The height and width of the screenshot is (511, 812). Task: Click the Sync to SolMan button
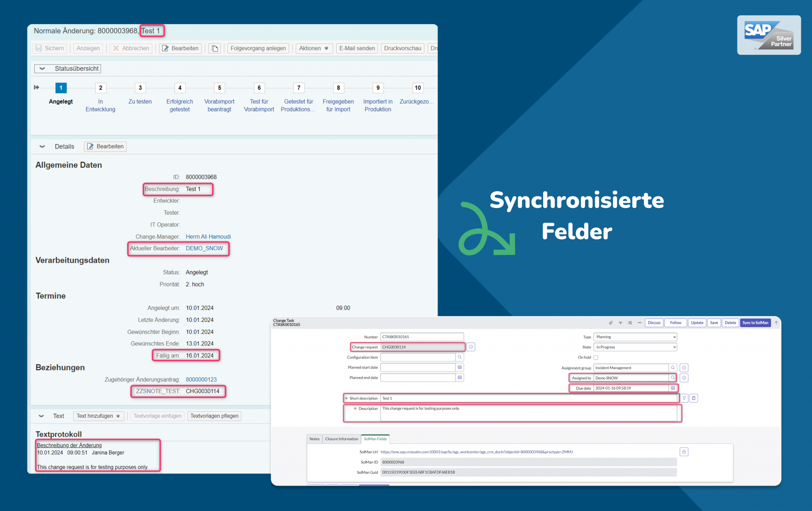coord(755,323)
